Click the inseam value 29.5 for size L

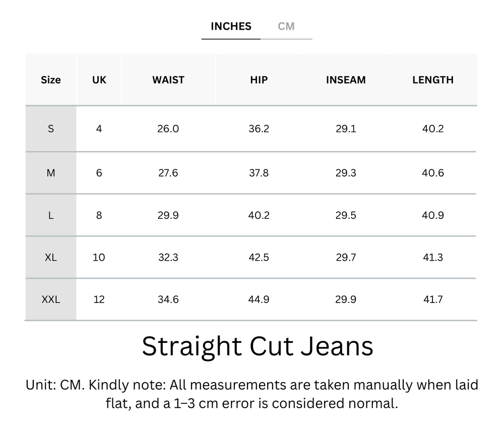346,215
